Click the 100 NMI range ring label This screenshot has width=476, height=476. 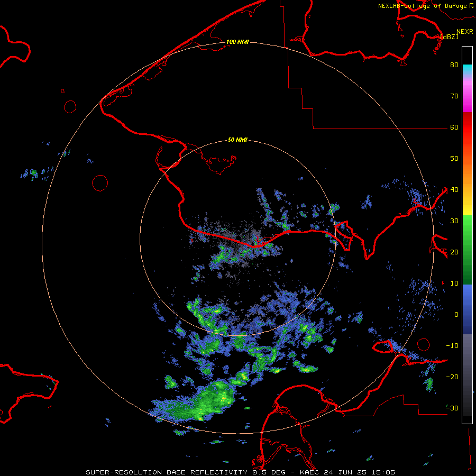pyautogui.click(x=237, y=42)
